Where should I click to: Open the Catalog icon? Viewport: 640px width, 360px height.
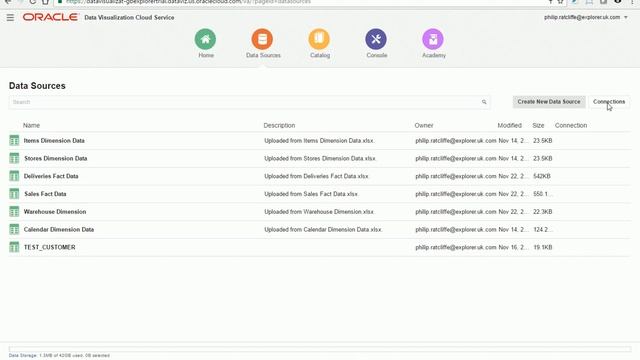319,39
